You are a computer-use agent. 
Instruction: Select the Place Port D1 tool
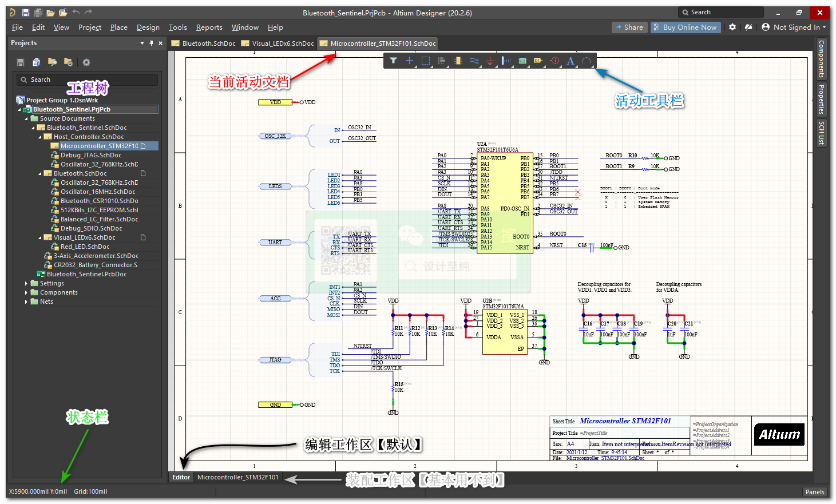pyautogui.click(x=538, y=61)
